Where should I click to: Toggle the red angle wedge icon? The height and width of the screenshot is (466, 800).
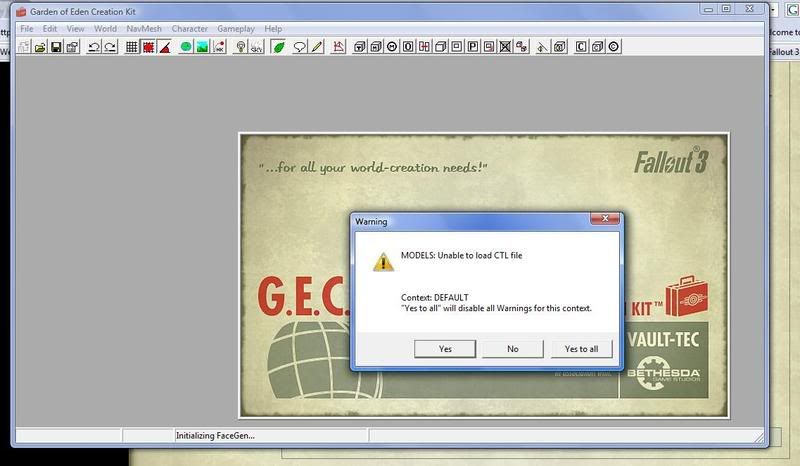(x=165, y=47)
